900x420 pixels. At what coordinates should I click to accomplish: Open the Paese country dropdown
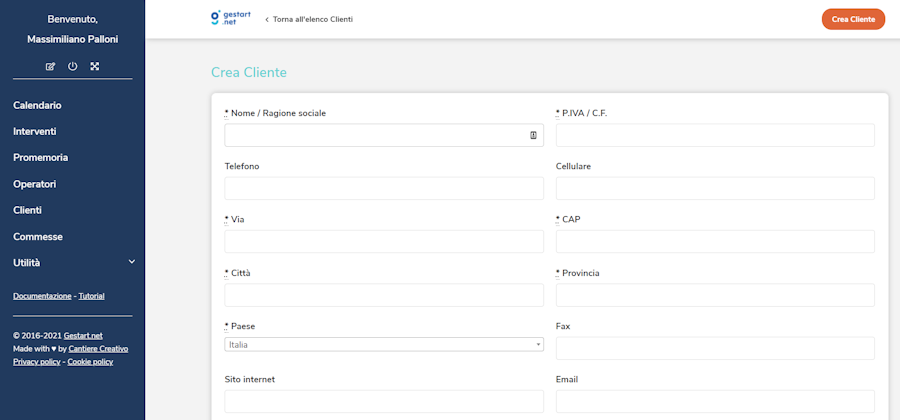384,345
